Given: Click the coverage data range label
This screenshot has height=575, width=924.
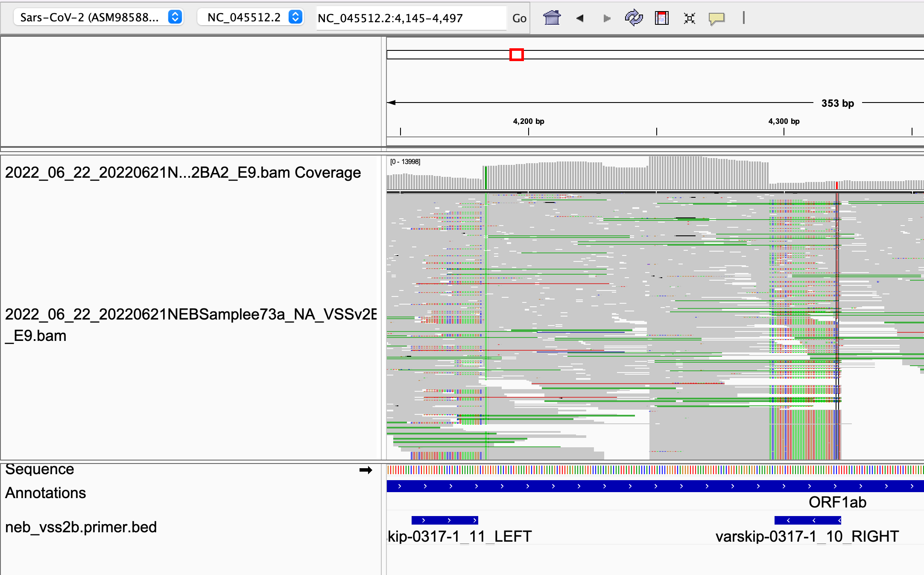Looking at the screenshot, I should click(x=405, y=161).
